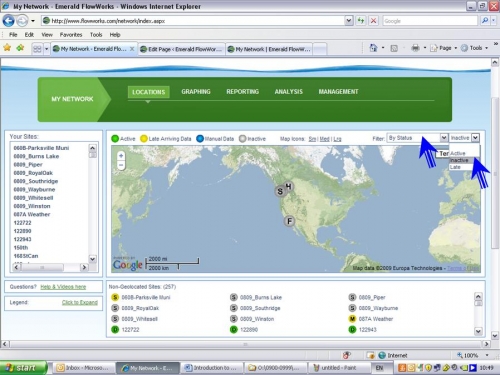
Task: Open the Favorites menu
Action: click(71, 35)
